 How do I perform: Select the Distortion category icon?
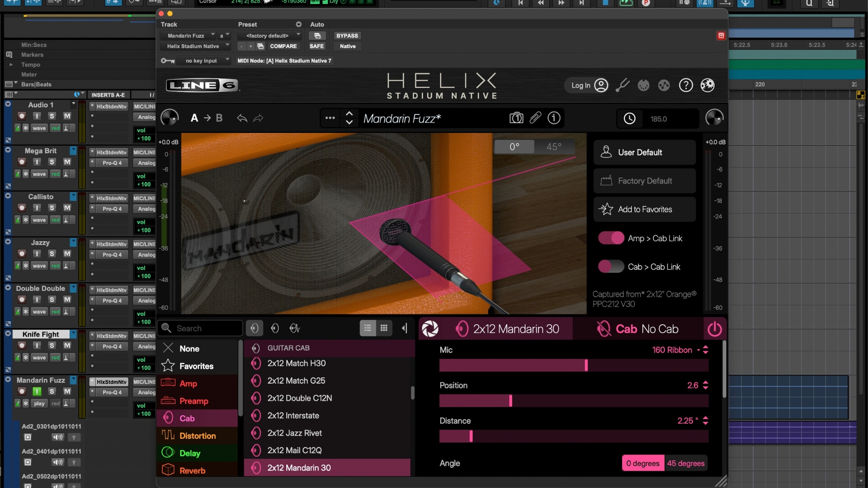coord(168,435)
